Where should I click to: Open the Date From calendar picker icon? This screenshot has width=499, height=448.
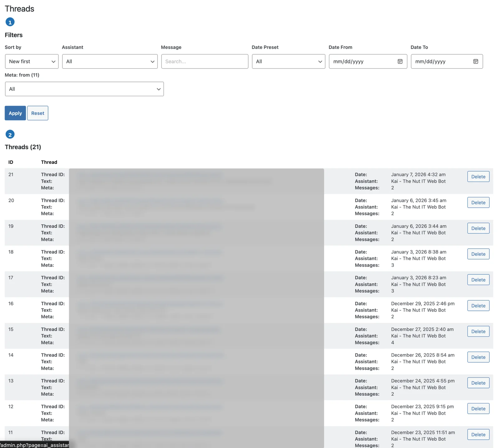coord(400,61)
